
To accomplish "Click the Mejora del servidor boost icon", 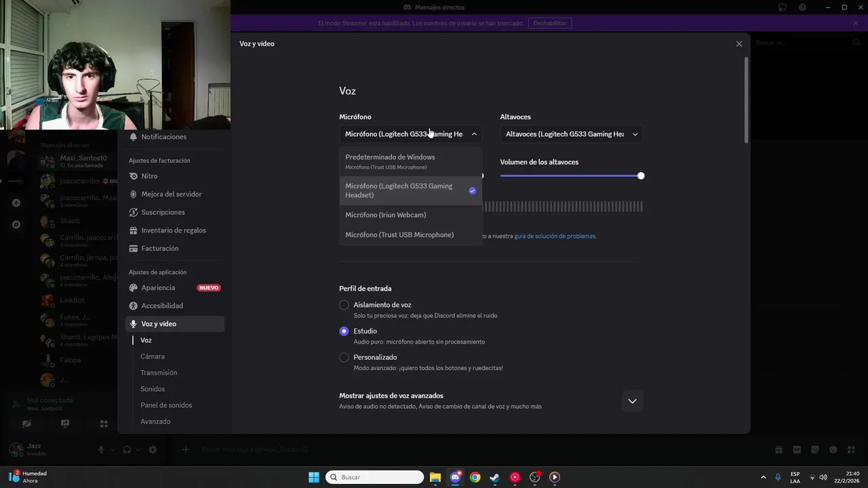I will [134, 194].
